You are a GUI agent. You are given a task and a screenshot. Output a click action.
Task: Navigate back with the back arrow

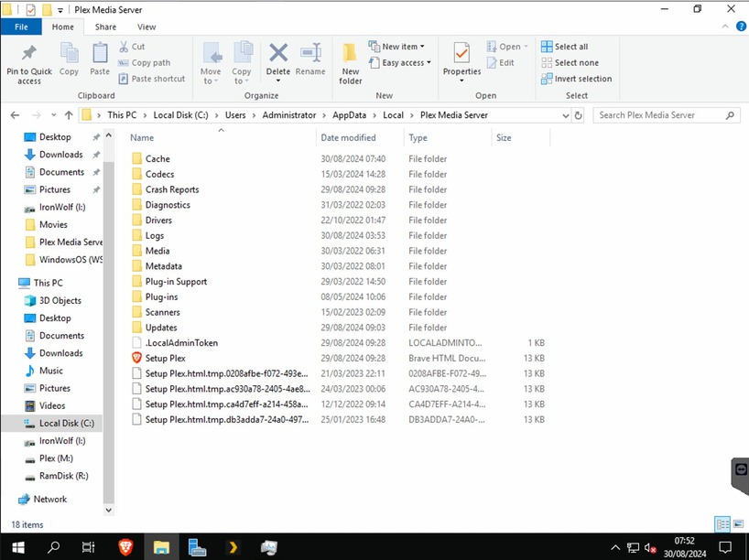15,115
